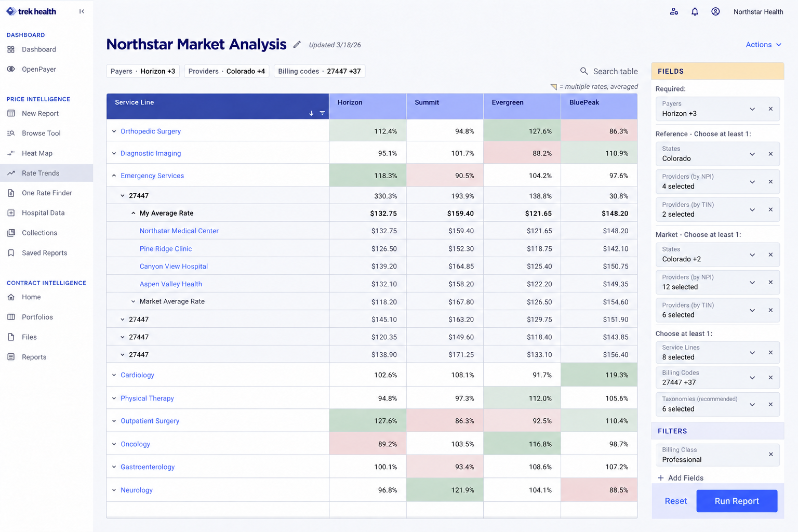798x532 pixels.
Task: Open user management icon in header
Action: coord(674,11)
